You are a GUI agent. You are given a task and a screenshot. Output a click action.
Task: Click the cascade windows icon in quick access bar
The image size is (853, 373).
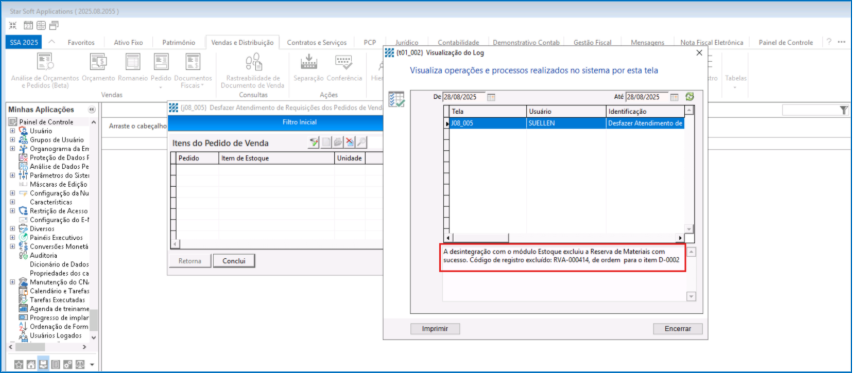(54, 25)
